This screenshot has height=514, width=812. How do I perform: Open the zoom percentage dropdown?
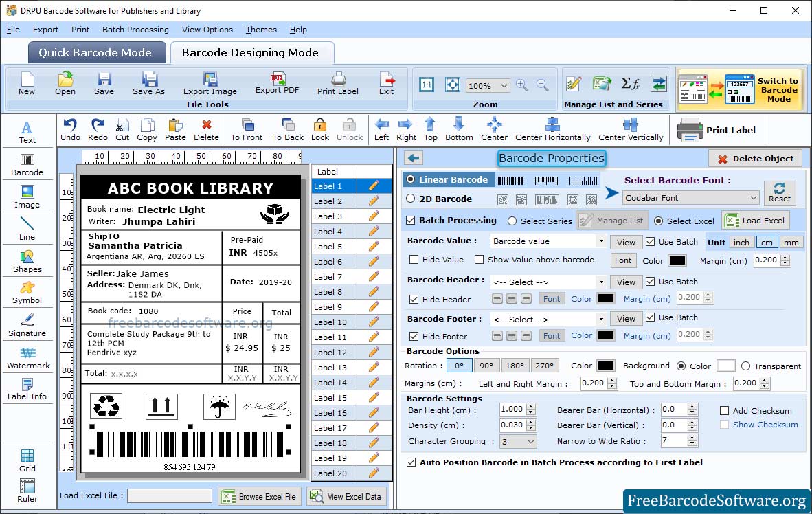click(488, 85)
